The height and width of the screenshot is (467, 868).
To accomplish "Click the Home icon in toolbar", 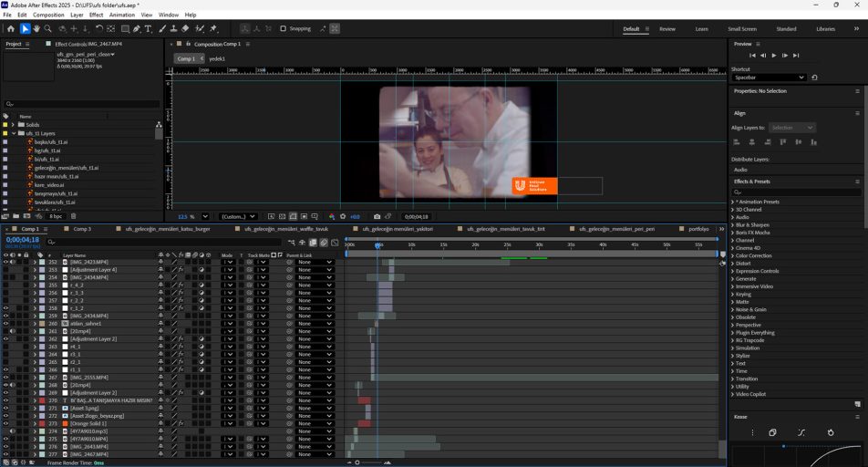I will tap(11, 29).
